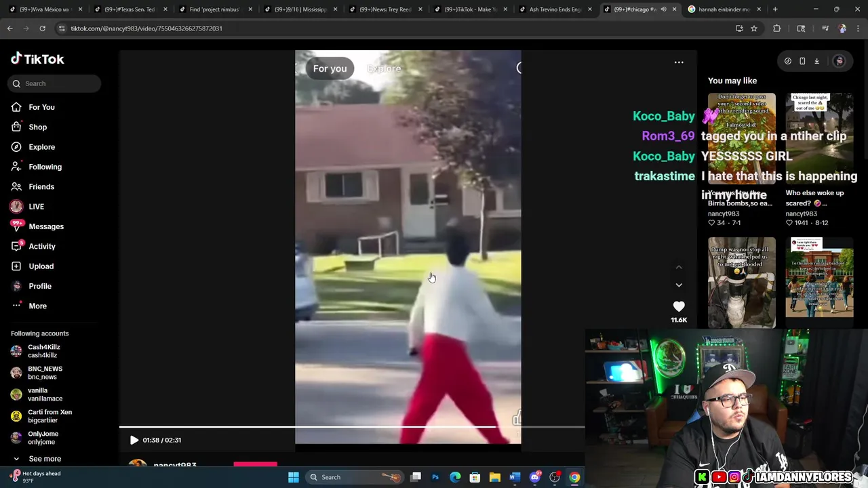Screen dimensions: 868x488
Task: Open Chrome media controls icon
Action: [825, 28]
